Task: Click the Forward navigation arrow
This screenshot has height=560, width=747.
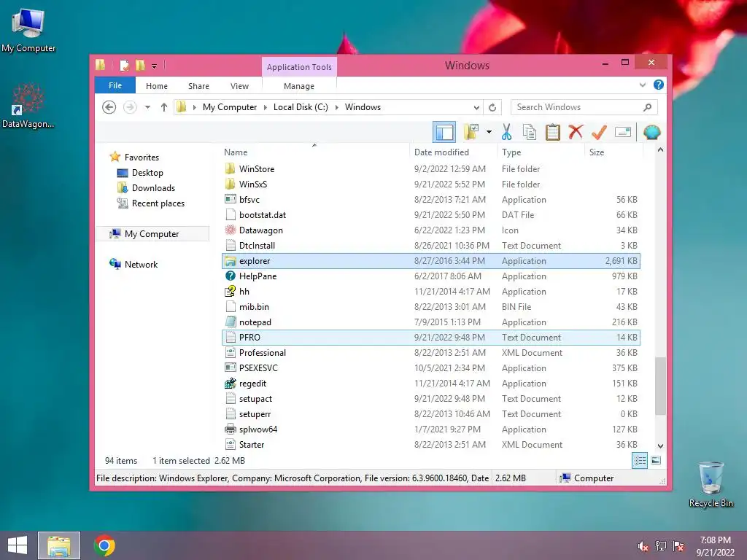Action: pyautogui.click(x=130, y=107)
